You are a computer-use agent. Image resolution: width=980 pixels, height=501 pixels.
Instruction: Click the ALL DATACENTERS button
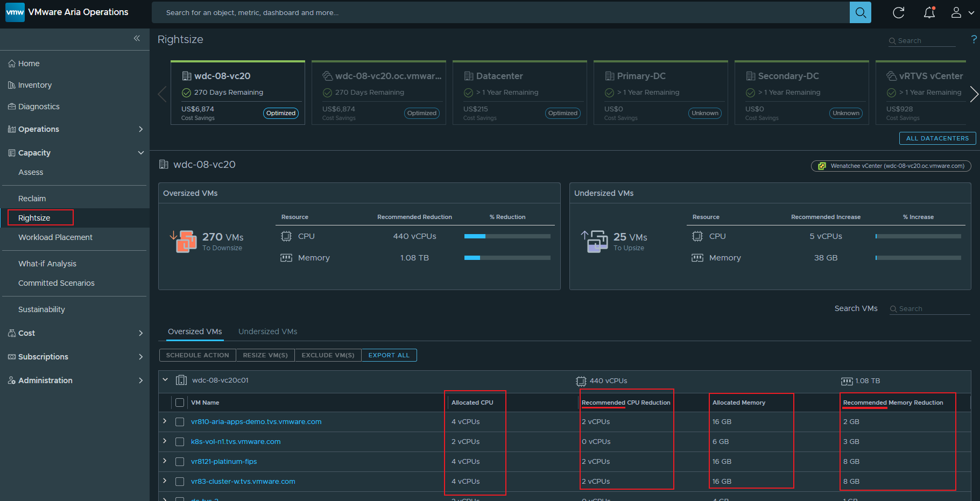coord(937,138)
